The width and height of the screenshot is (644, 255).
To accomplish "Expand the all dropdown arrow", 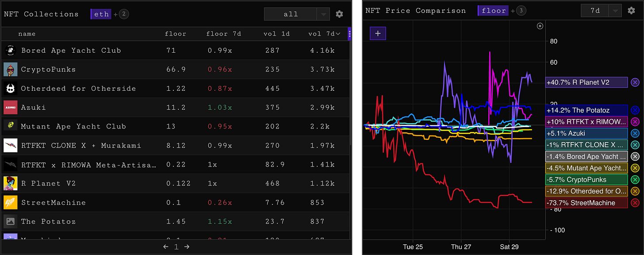I will coord(323,15).
